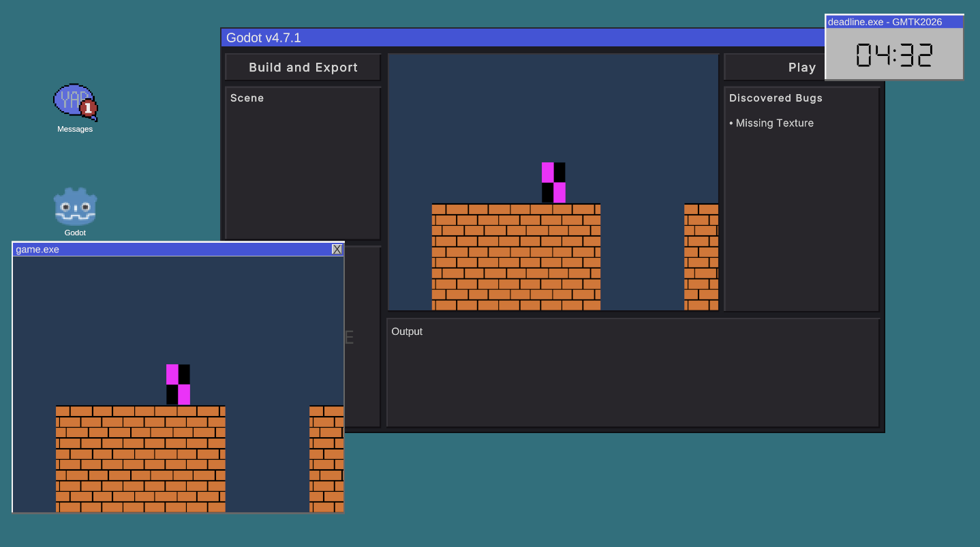The height and width of the screenshot is (547, 980).
Task: Click the Godot v4.7.1 title bar
Action: tap(523, 38)
